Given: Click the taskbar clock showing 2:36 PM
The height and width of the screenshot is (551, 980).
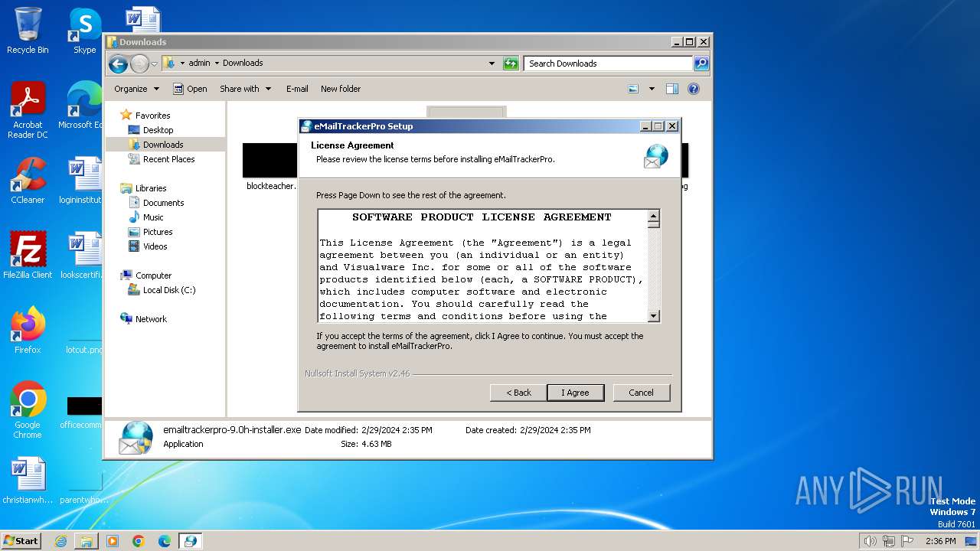Looking at the screenshot, I should point(940,541).
